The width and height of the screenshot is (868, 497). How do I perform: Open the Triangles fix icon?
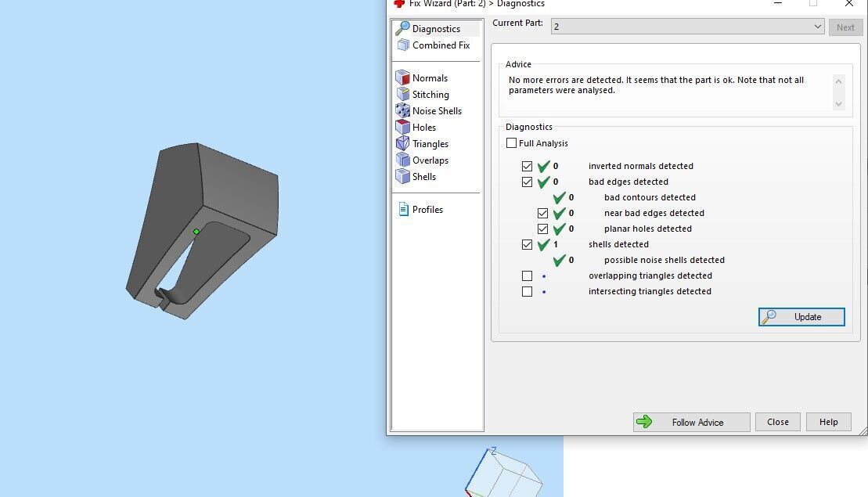(402, 143)
